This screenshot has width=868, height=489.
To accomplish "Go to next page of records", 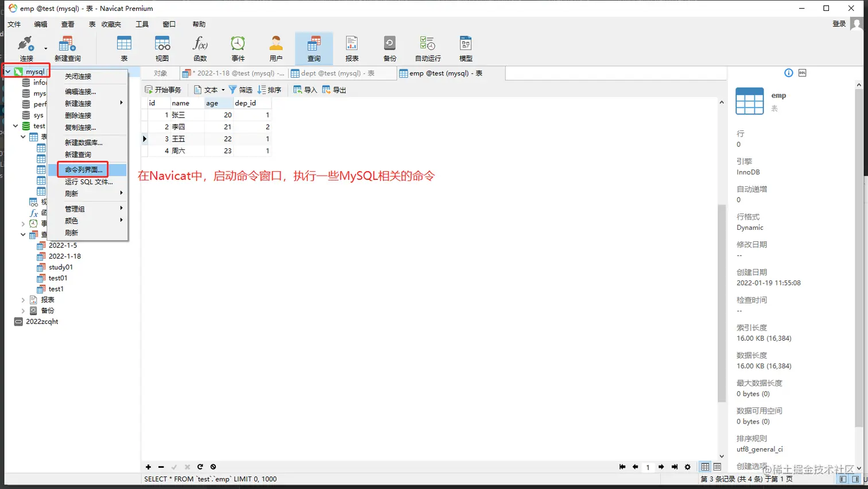I will click(661, 467).
